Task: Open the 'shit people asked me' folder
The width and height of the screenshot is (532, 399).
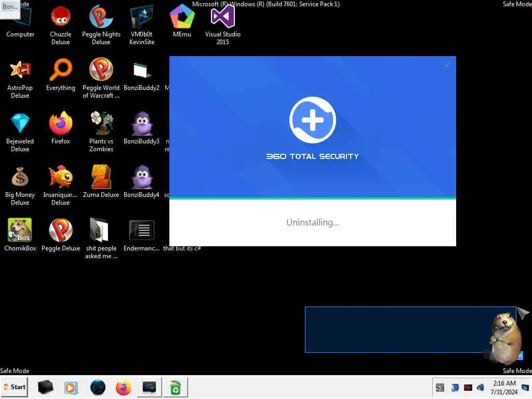Action: (101, 239)
